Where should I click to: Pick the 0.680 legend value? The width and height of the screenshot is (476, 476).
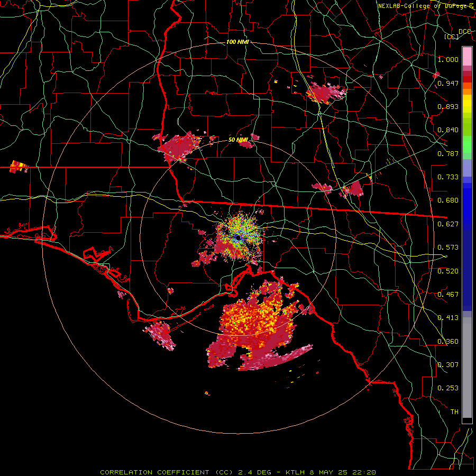[x=448, y=200]
